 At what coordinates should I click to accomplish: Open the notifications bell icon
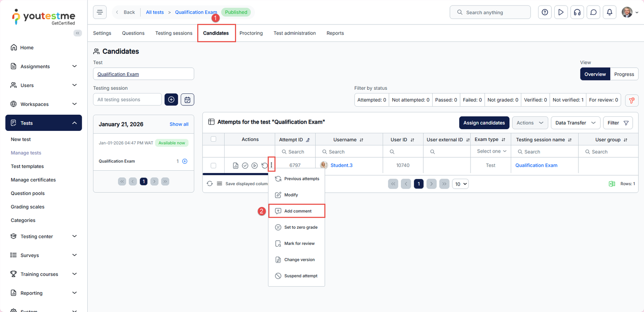[x=609, y=12]
